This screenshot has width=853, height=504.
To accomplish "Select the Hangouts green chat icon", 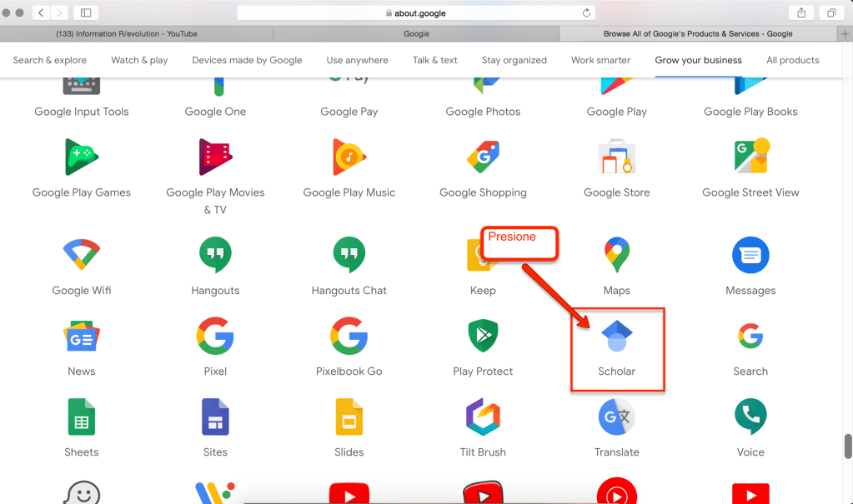I will (x=215, y=255).
